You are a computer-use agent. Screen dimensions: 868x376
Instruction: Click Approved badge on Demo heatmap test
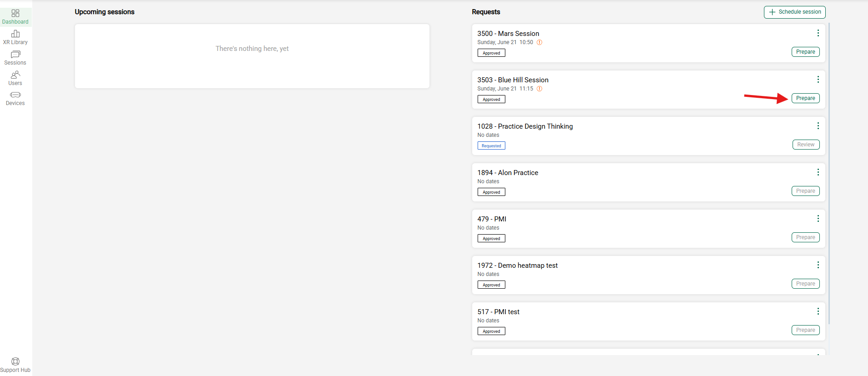pos(491,285)
